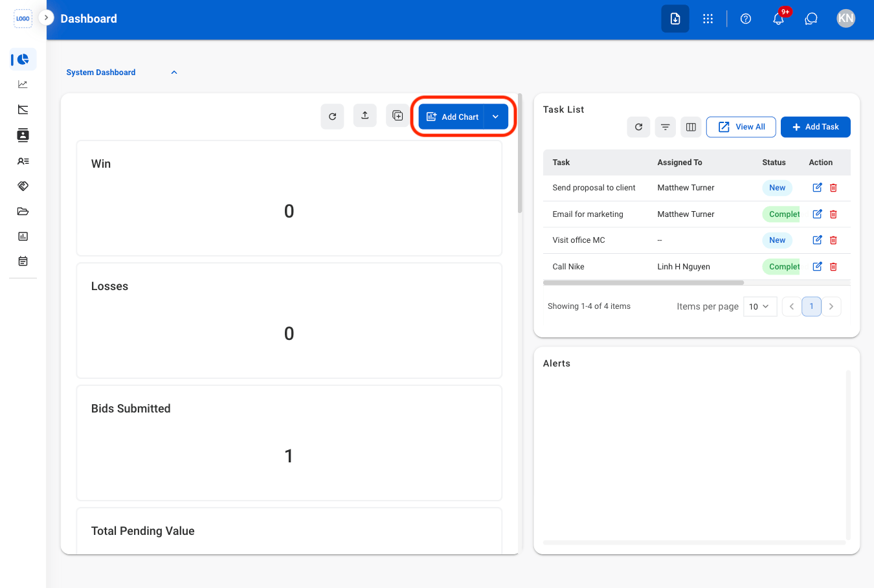Screen dimensions: 874x588
Task: Click the charts panel vertical scrollbar
Action: (520, 153)
